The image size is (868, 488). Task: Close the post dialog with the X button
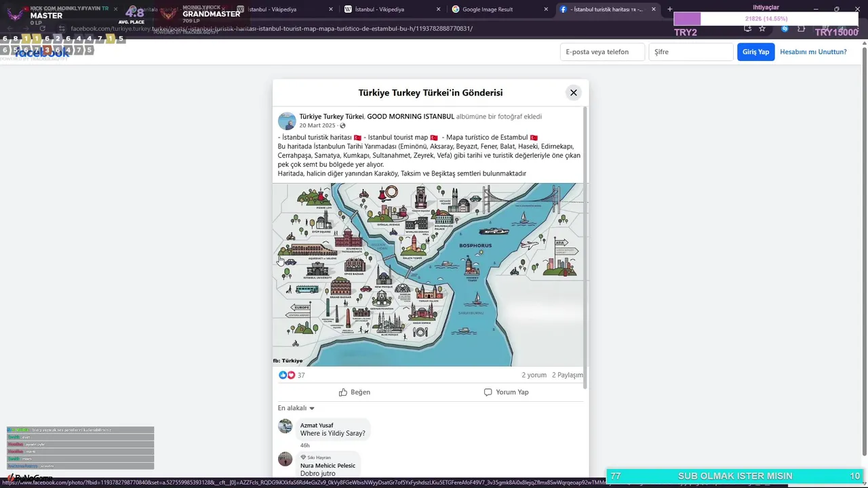[x=573, y=93]
